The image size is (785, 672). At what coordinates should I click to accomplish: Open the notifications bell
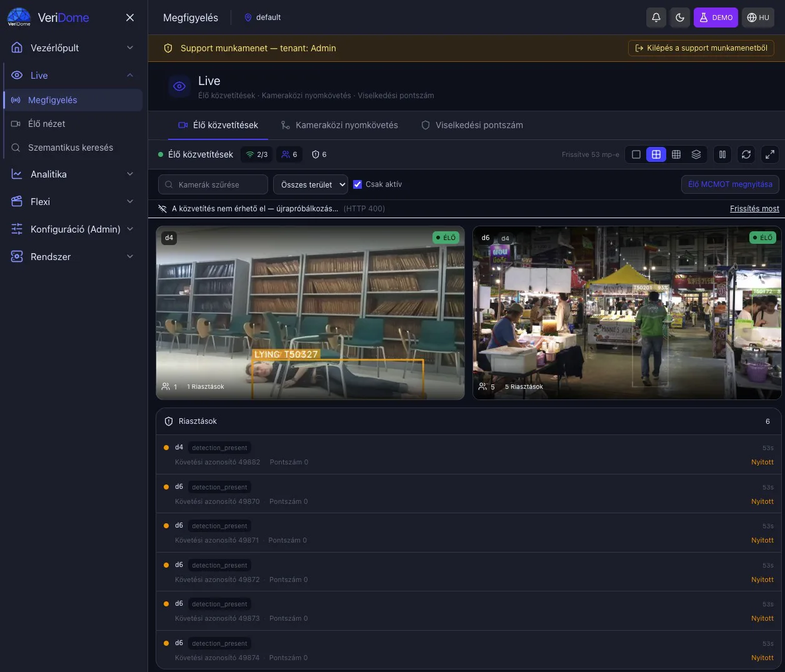[x=656, y=18]
